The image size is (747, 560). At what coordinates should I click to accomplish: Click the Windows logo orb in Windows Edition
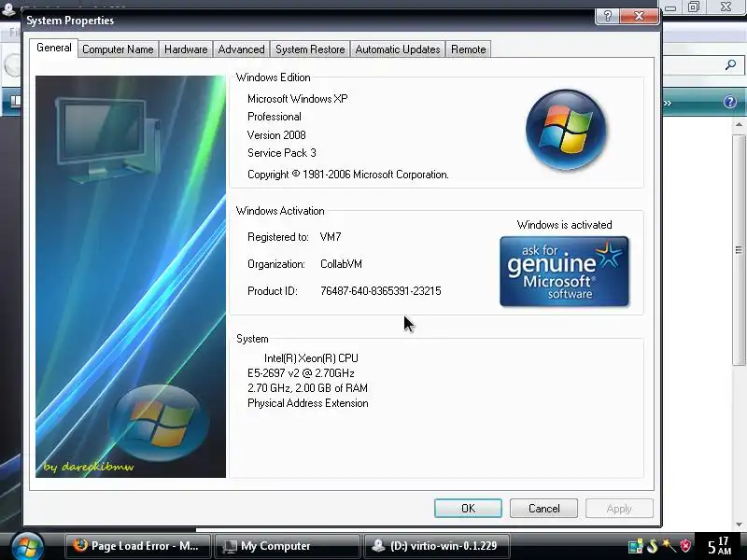pyautogui.click(x=566, y=130)
